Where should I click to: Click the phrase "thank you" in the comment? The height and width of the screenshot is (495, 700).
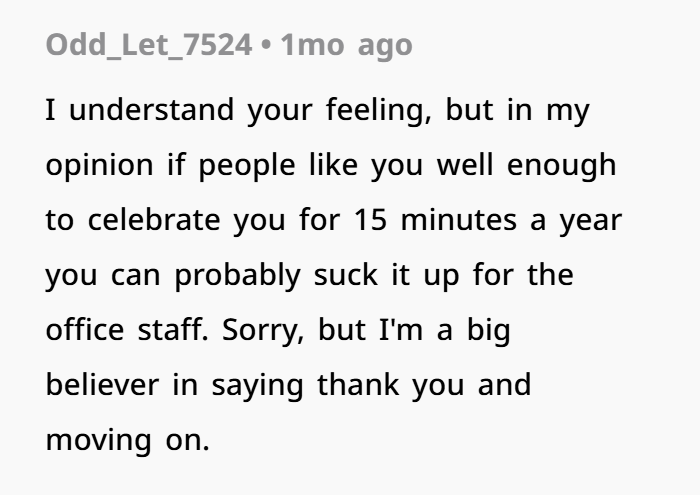tap(391, 386)
